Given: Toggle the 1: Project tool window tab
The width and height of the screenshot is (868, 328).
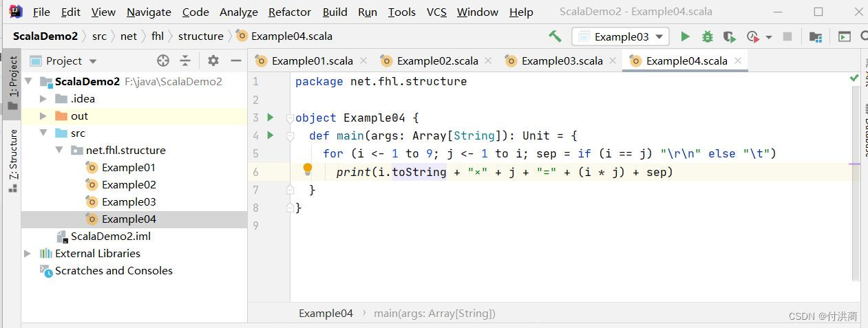Looking at the screenshot, I should tap(12, 83).
